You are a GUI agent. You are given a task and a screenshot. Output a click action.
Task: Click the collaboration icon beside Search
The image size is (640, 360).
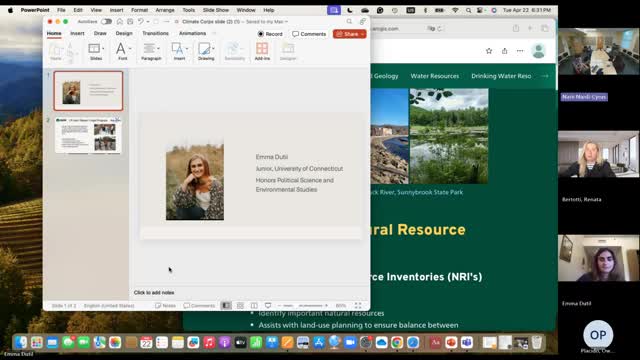[362, 21]
